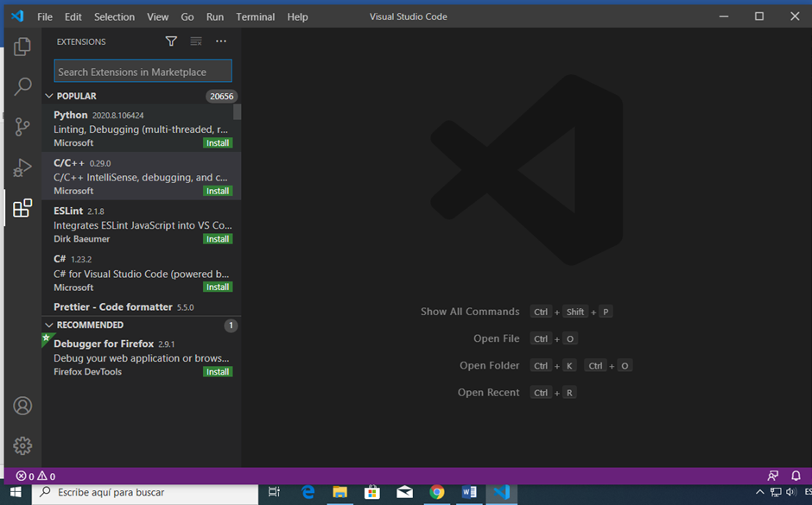Image resolution: width=812 pixels, height=505 pixels.
Task: Open the feedback icon in status bar
Action: pyautogui.click(x=772, y=476)
